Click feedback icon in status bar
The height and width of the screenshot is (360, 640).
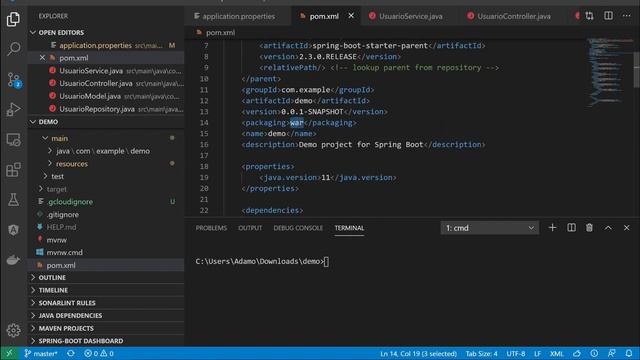coord(611,353)
